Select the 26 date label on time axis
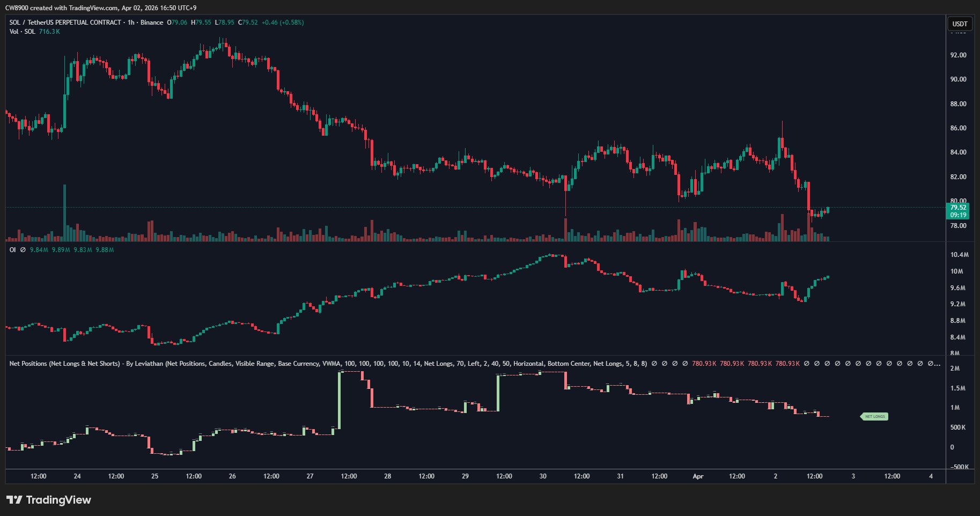Screen dimensions: 980x516 click(x=232, y=476)
